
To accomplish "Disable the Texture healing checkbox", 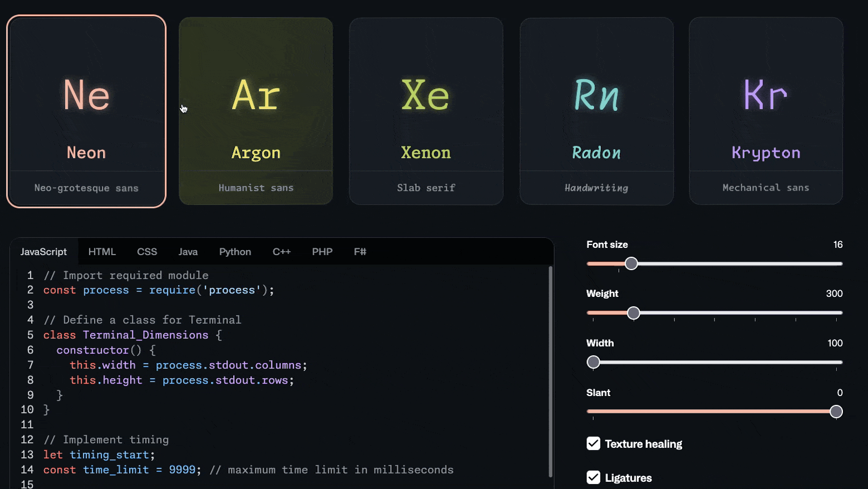I will [594, 443].
